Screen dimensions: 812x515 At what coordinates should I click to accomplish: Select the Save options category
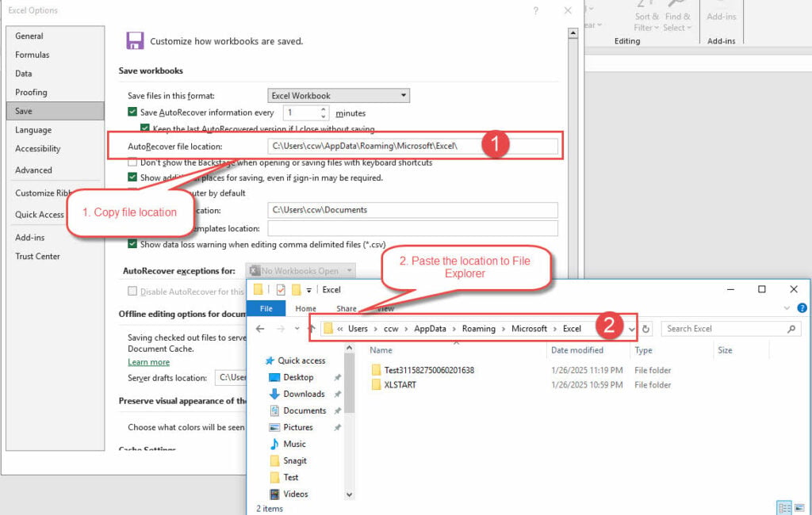coord(55,111)
